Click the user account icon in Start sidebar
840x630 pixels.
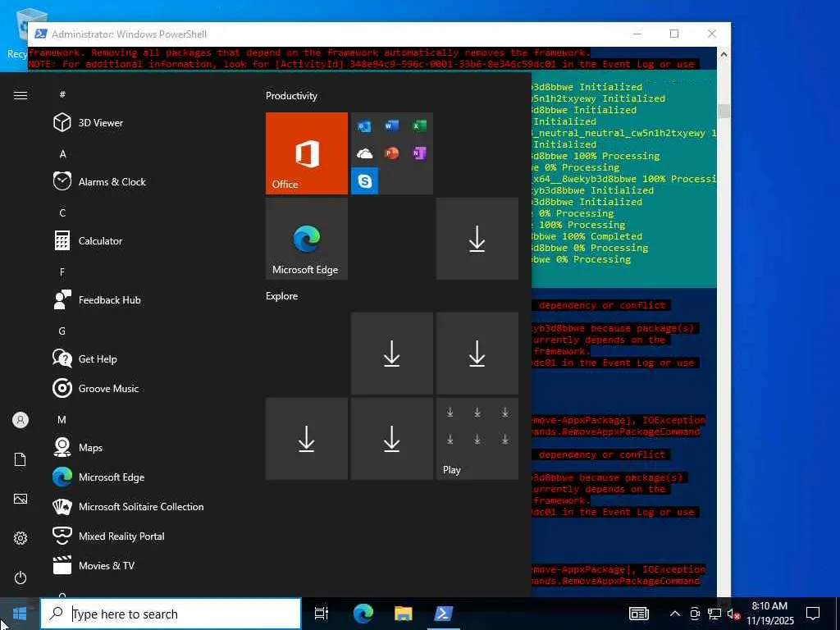coord(21,420)
